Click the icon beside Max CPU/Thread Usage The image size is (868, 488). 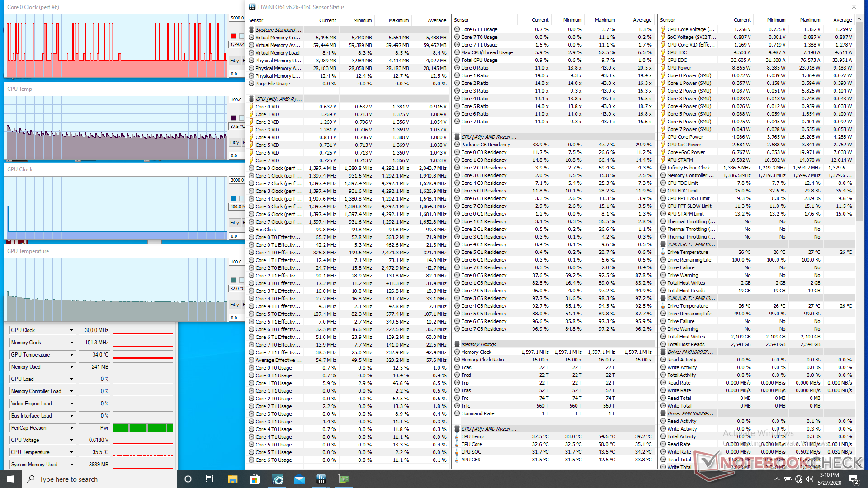pos(457,52)
